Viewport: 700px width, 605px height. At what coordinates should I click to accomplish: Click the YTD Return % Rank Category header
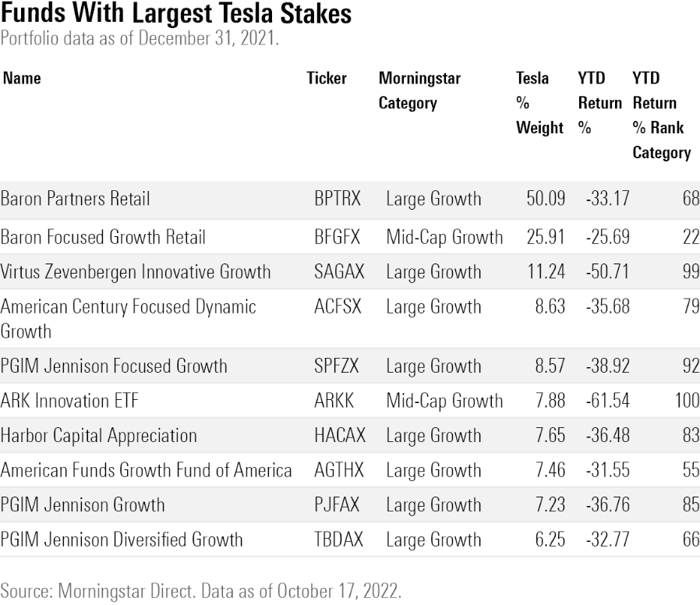pyautogui.click(x=661, y=115)
